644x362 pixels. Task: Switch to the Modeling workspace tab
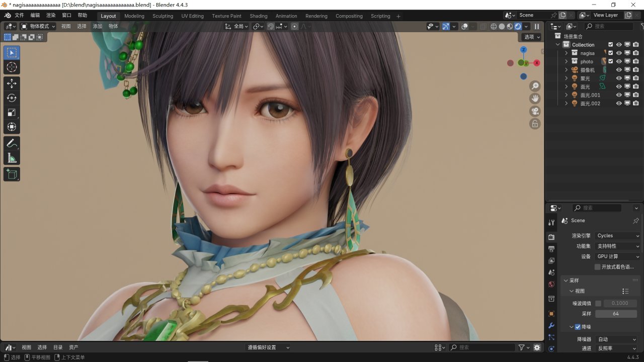coord(134,16)
